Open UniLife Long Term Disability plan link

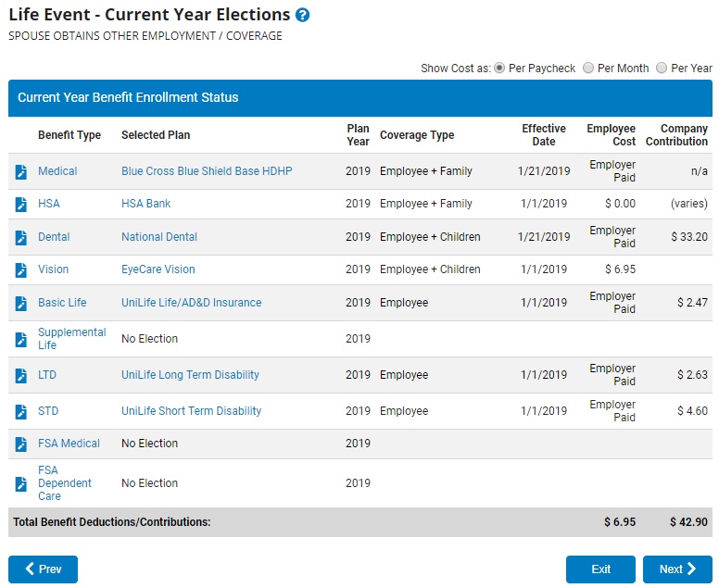[190, 375]
